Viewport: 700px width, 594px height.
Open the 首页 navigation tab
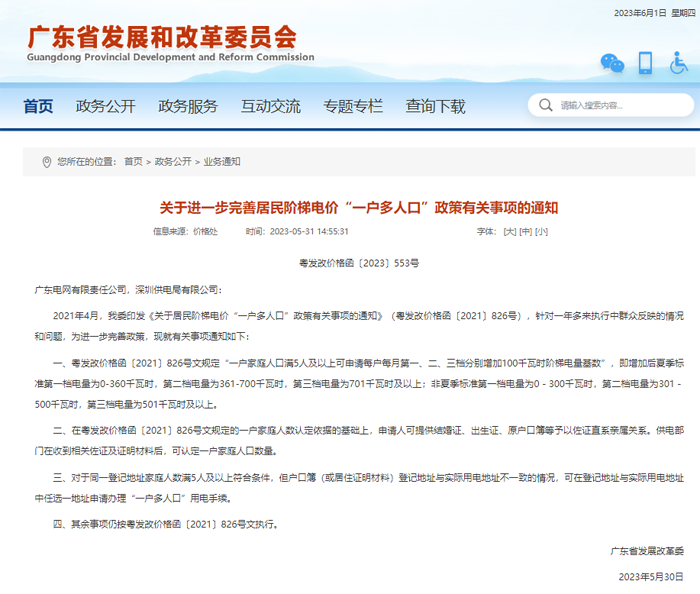(x=38, y=106)
